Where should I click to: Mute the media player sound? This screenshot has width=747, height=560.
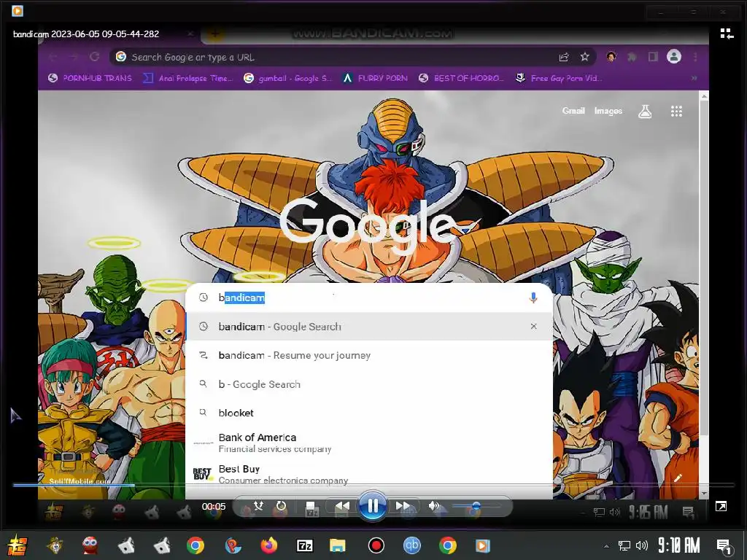(x=433, y=506)
